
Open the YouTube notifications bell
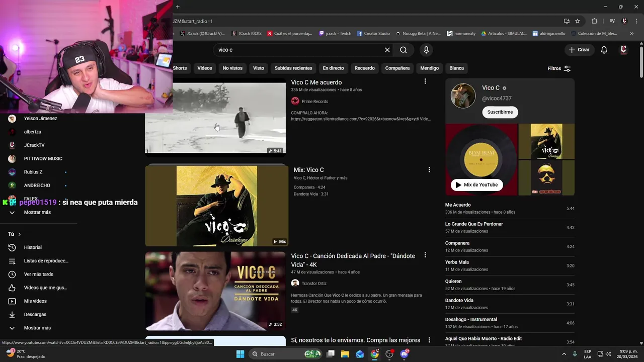pos(604,50)
